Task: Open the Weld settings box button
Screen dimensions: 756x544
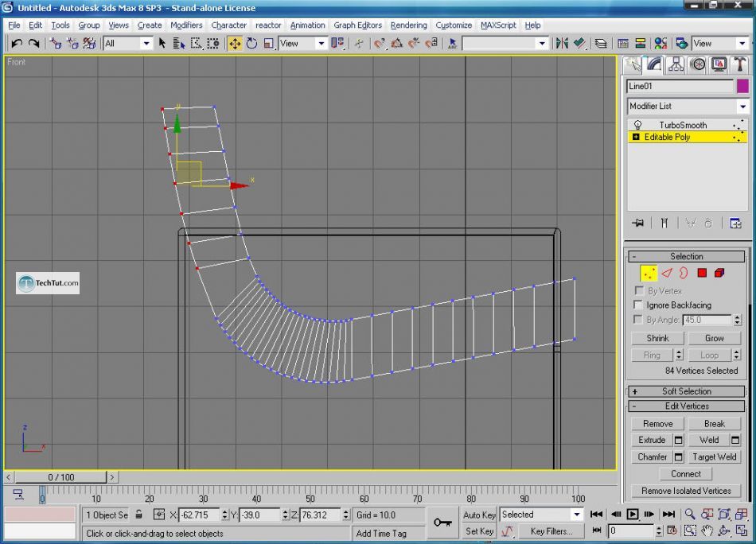Action: click(735, 440)
